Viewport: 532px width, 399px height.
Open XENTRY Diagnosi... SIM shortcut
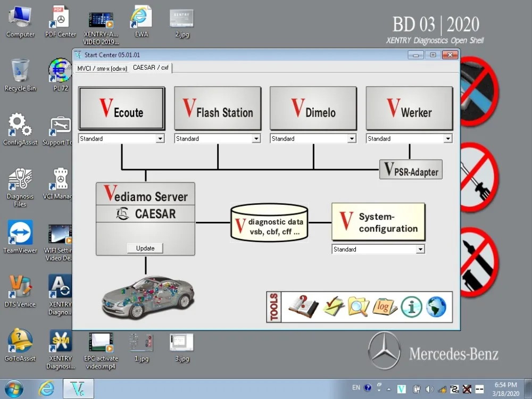(61, 350)
